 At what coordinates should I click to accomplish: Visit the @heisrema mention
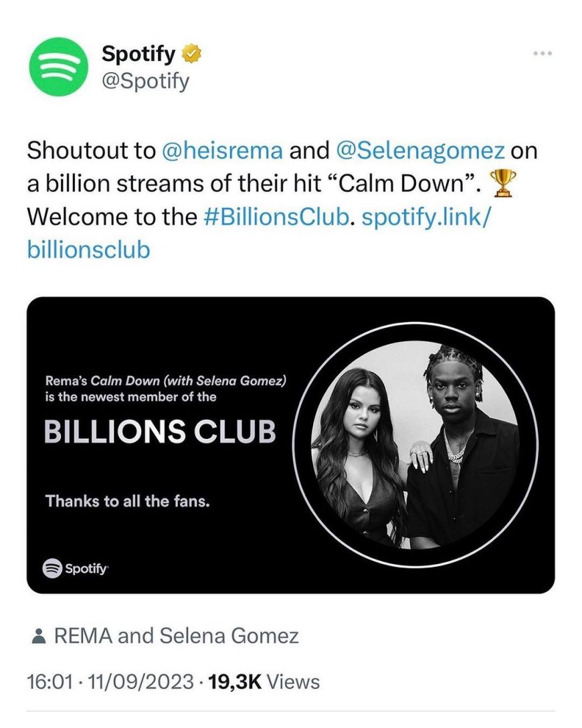pyautogui.click(x=222, y=151)
